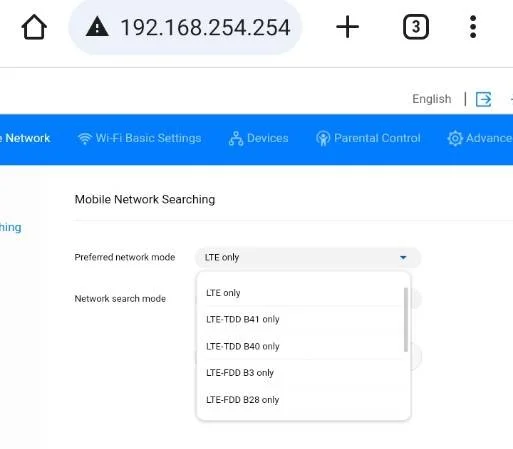
Task: Click the dropdown list scrollbar
Action: click(406, 319)
